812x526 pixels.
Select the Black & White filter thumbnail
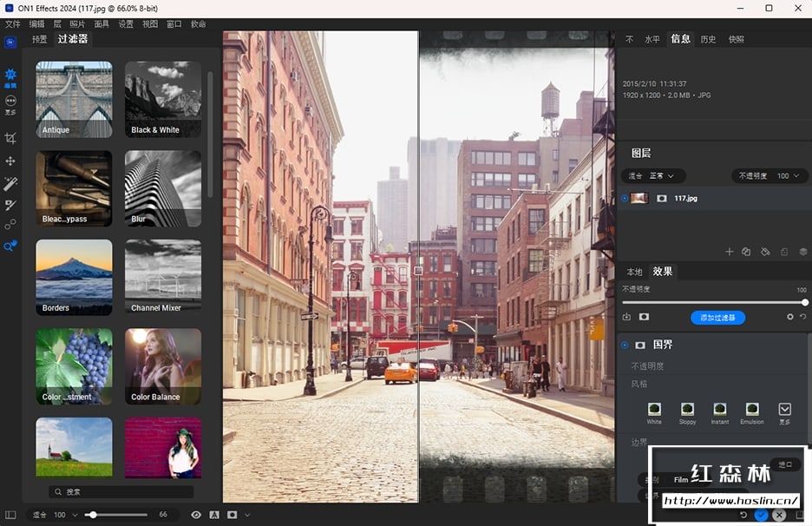[x=163, y=99]
